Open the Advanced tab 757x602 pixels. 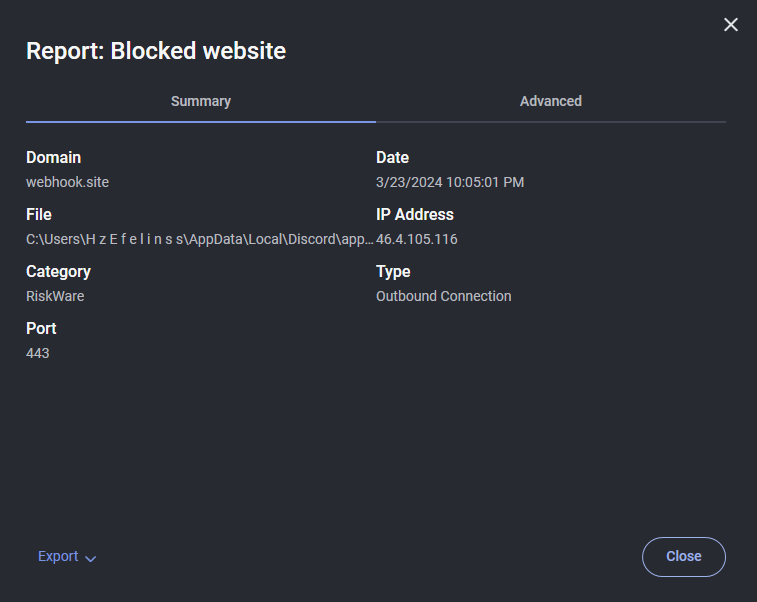(x=551, y=101)
